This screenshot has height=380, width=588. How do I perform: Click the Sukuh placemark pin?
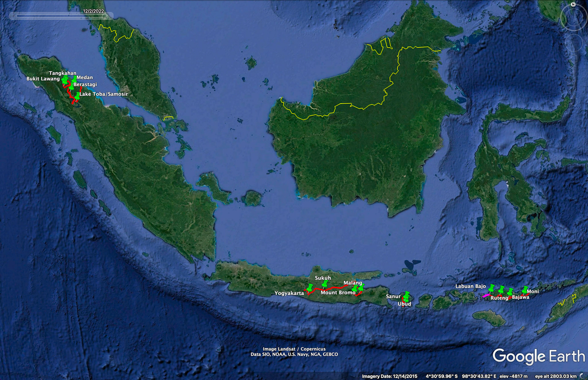325,284
